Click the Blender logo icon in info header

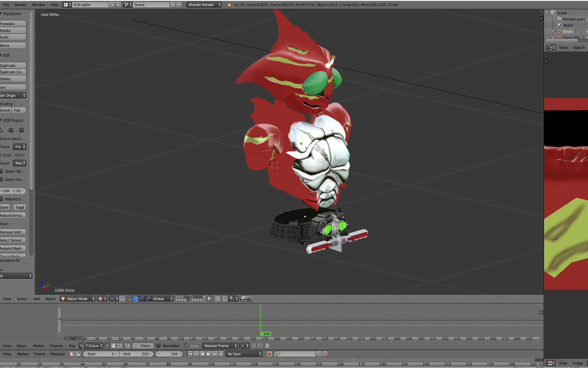[229, 5]
